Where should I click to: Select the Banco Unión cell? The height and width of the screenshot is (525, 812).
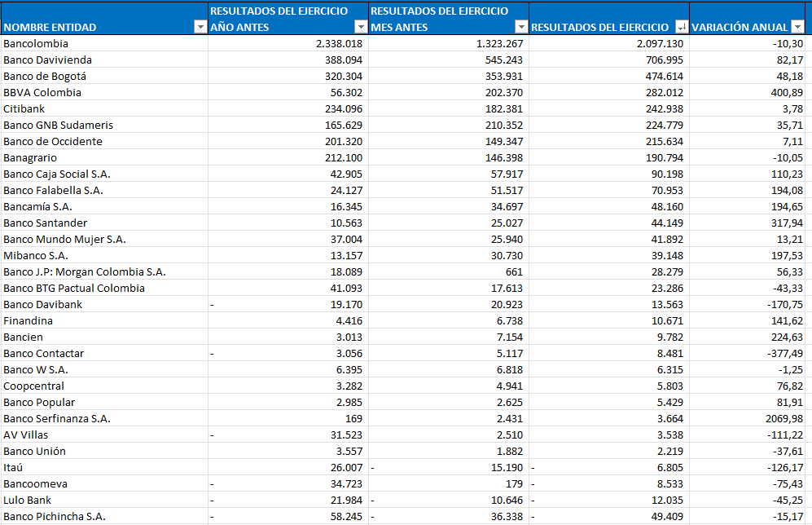click(x=104, y=452)
